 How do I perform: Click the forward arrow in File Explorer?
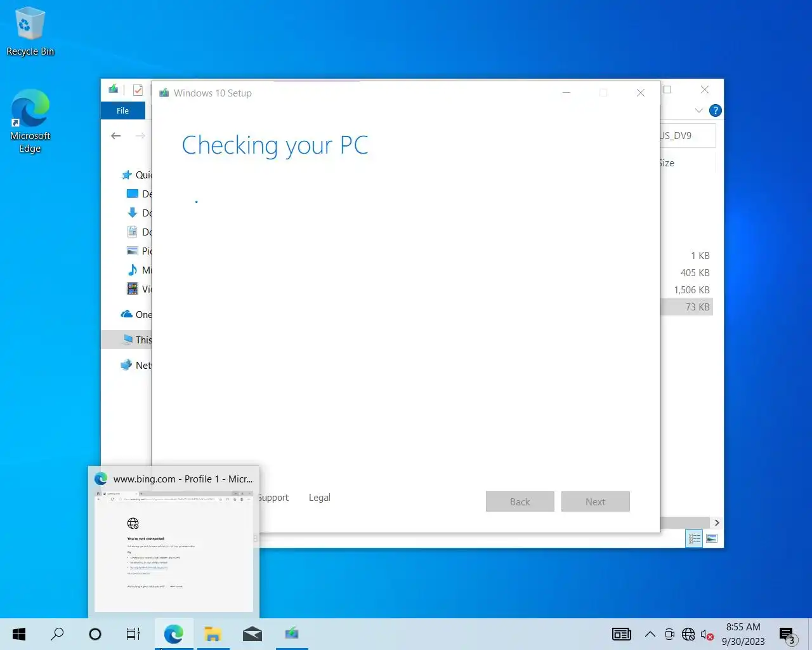pos(140,136)
